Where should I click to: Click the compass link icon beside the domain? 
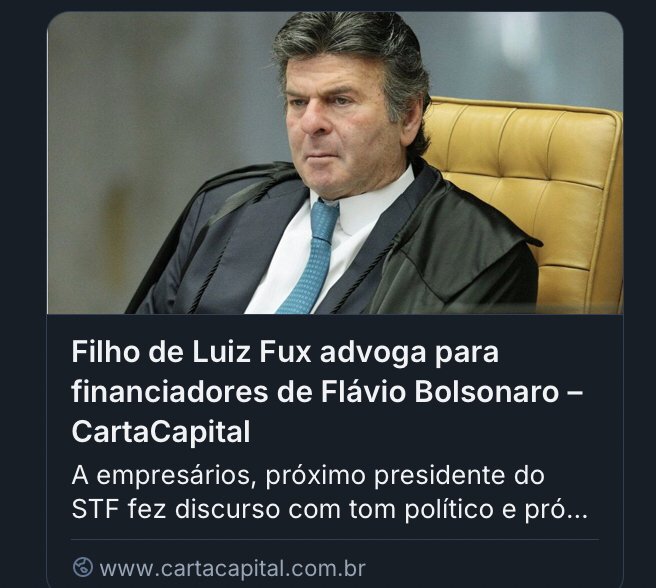(82, 567)
